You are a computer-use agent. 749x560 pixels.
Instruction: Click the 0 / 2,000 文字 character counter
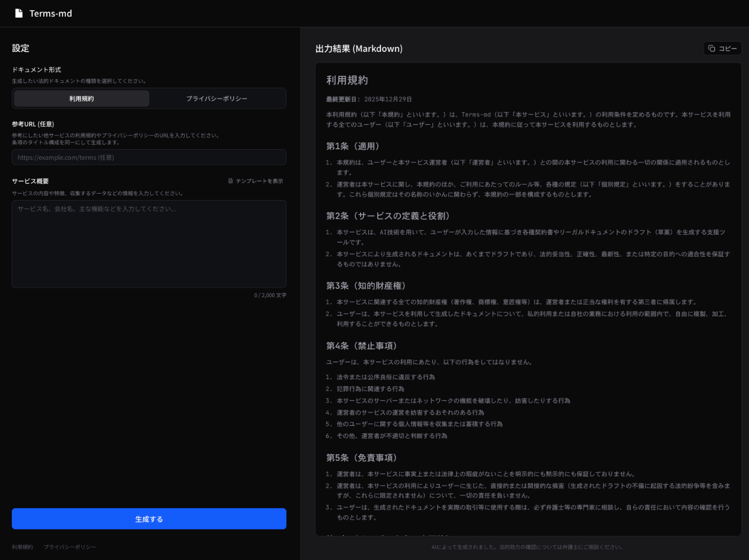click(271, 295)
